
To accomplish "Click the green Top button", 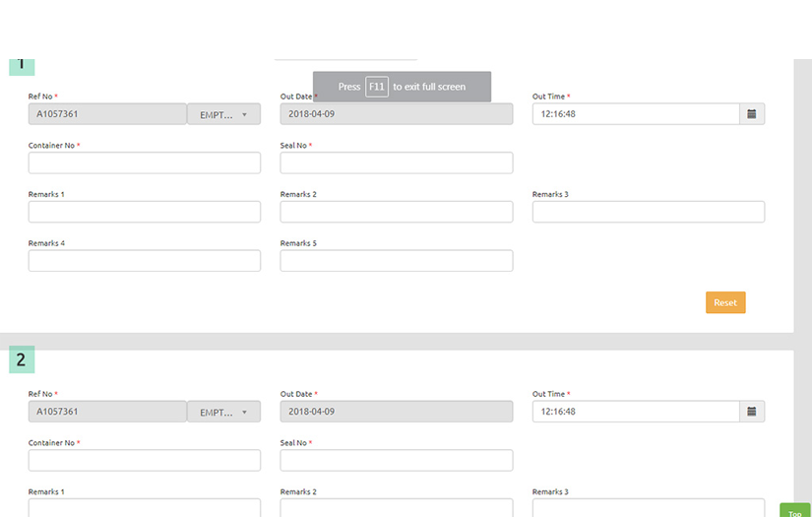I will coord(795,510).
